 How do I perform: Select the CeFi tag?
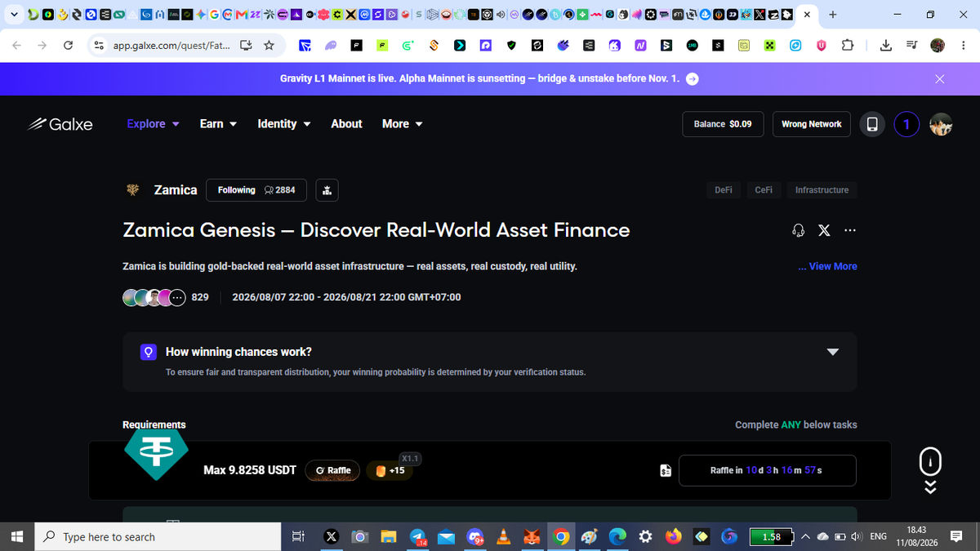pyautogui.click(x=764, y=190)
